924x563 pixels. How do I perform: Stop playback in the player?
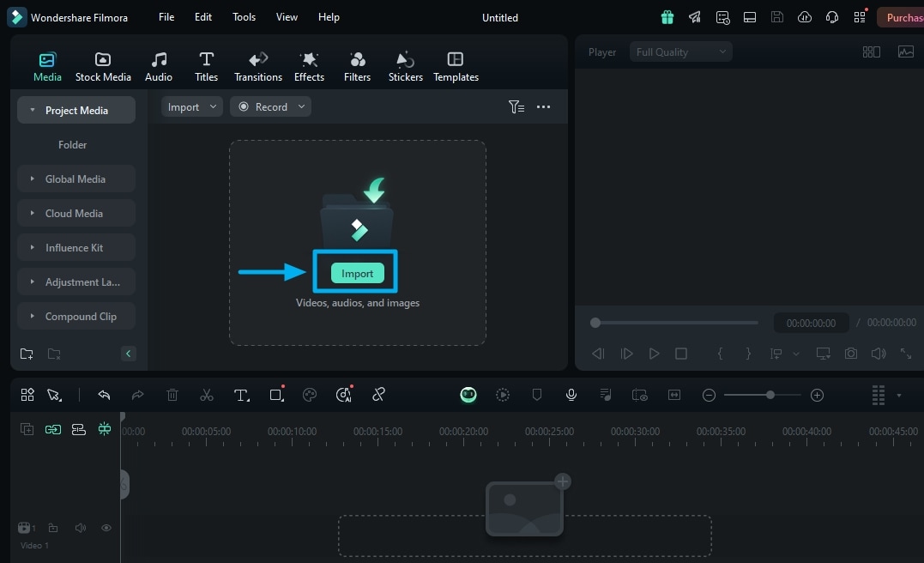click(681, 353)
